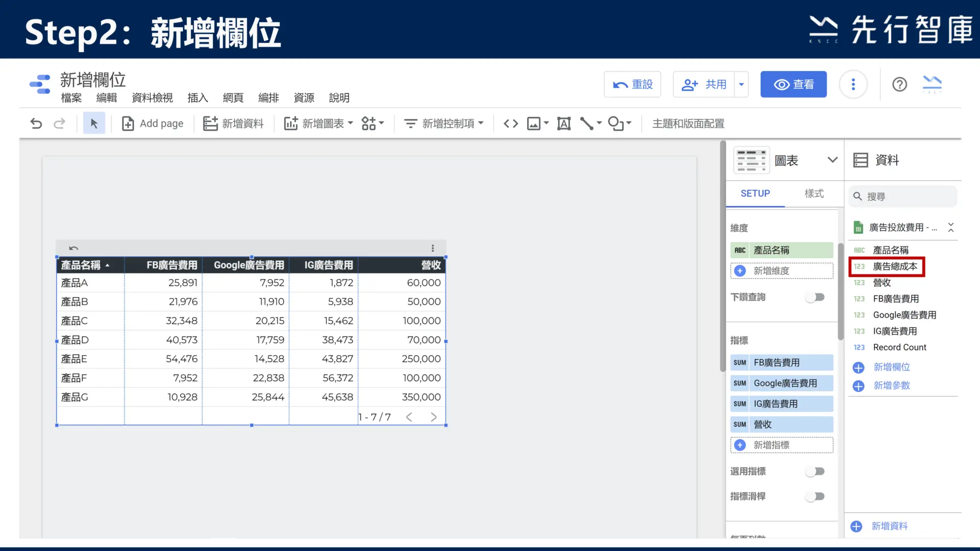Viewport: 980px width, 551px height.
Task: Select the 產品名稱 dimension chip
Action: tap(781, 251)
